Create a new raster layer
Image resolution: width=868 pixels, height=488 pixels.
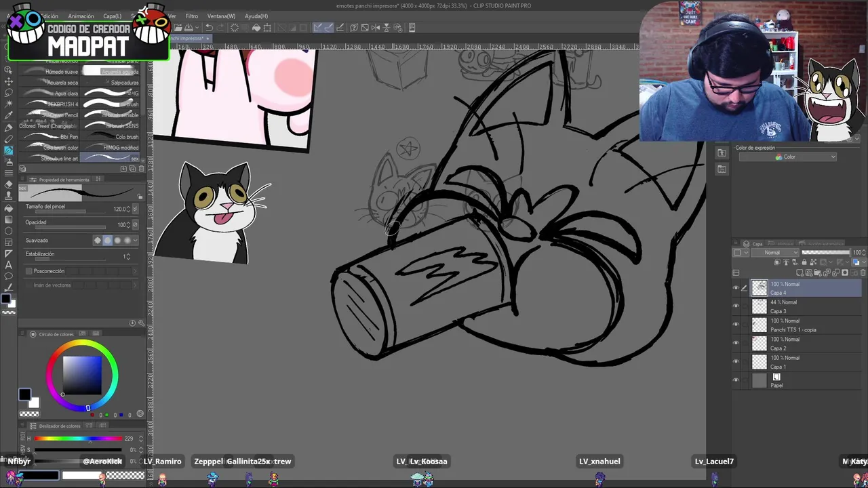click(800, 272)
